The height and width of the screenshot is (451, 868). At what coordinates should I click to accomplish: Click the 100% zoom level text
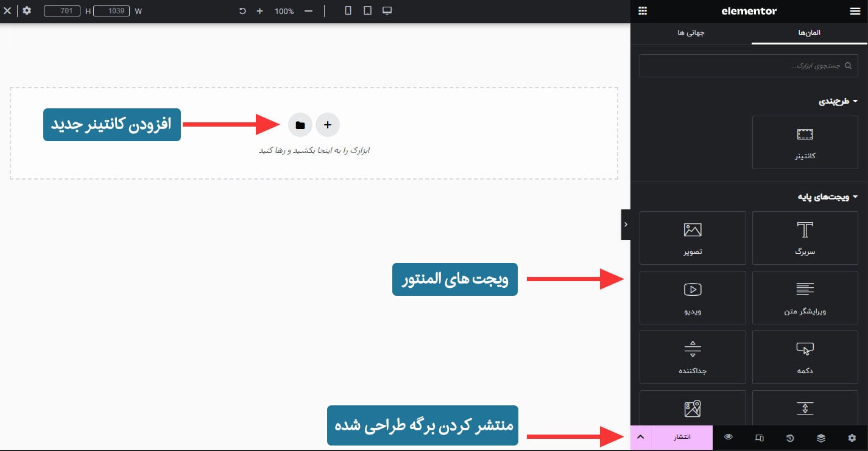pyautogui.click(x=284, y=11)
